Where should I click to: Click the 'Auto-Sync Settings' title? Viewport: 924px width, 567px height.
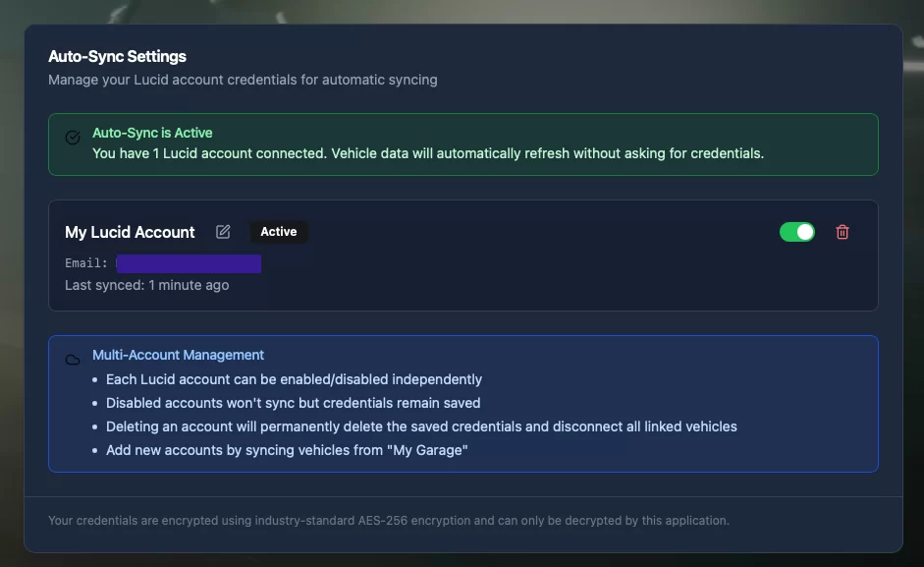coord(117,56)
